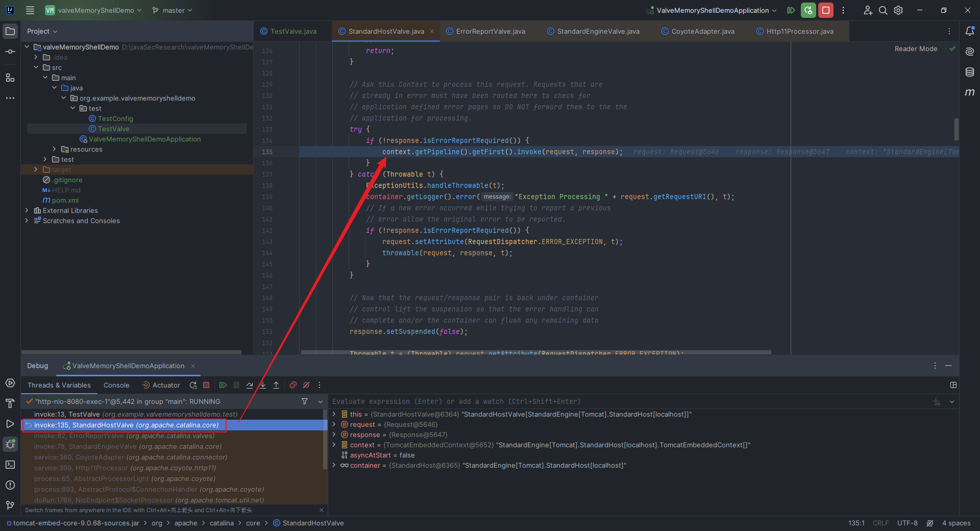980x531 pixels.
Task: Expand the request variable node
Action: coord(334,424)
